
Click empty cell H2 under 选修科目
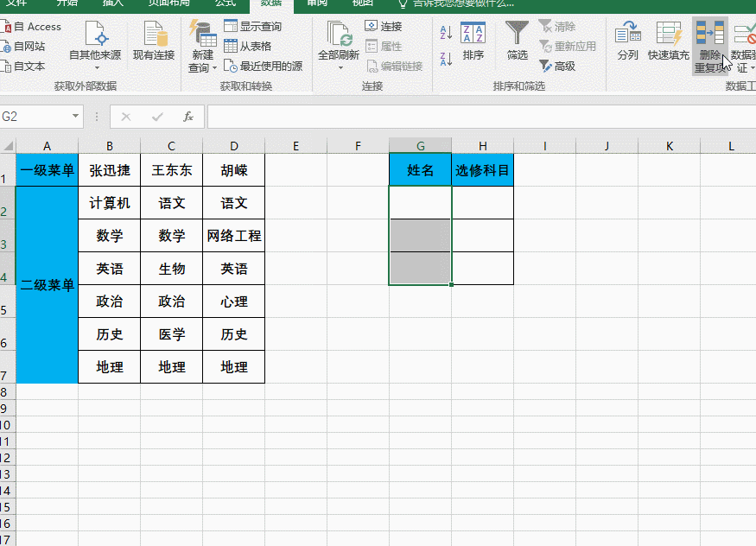coord(483,203)
